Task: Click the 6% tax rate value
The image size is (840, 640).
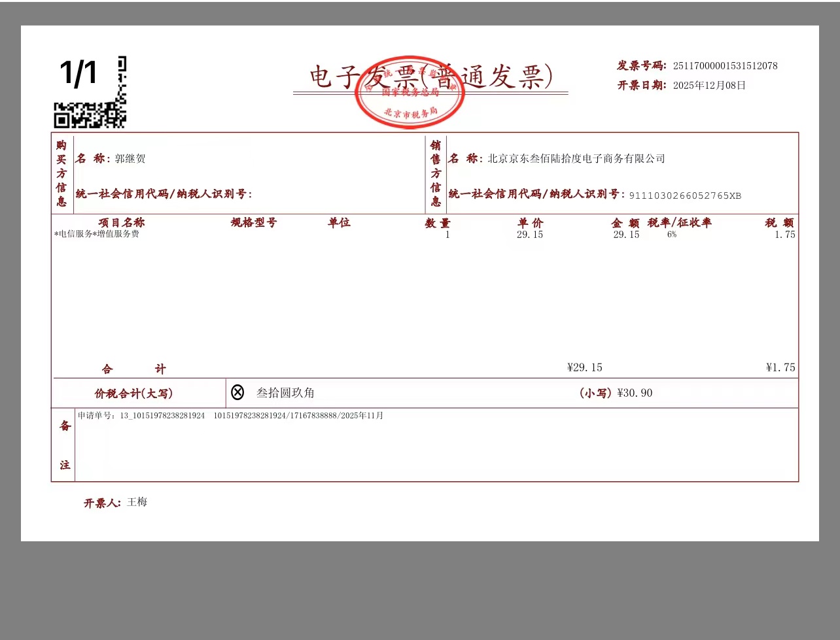Action: pos(672,235)
